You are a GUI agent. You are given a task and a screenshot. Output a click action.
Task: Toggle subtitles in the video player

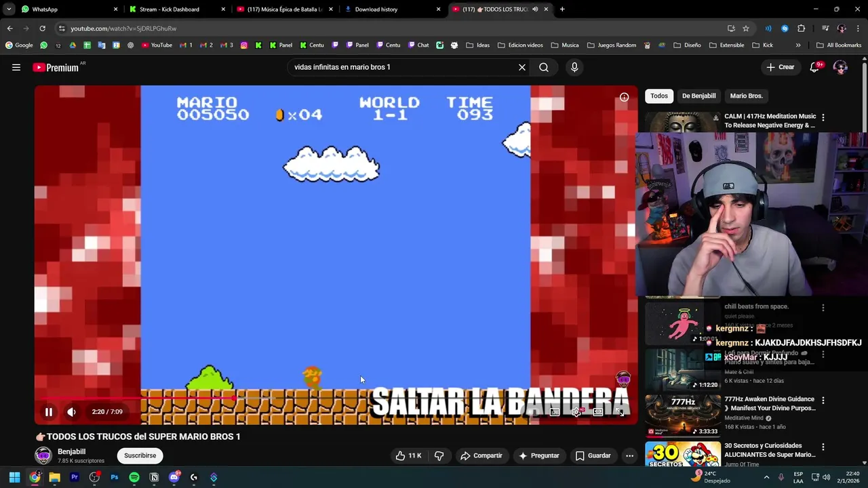point(555,411)
